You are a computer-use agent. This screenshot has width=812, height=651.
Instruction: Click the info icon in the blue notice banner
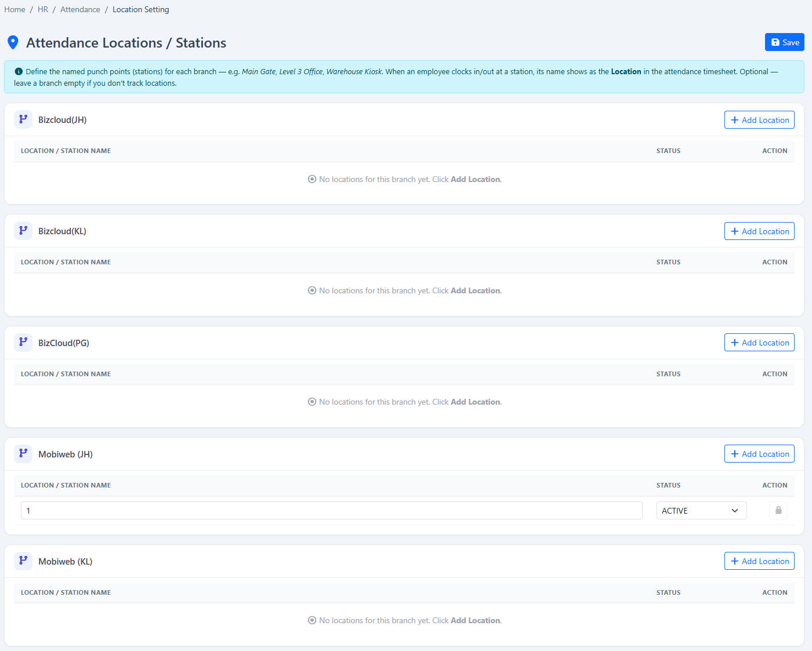pyautogui.click(x=19, y=72)
